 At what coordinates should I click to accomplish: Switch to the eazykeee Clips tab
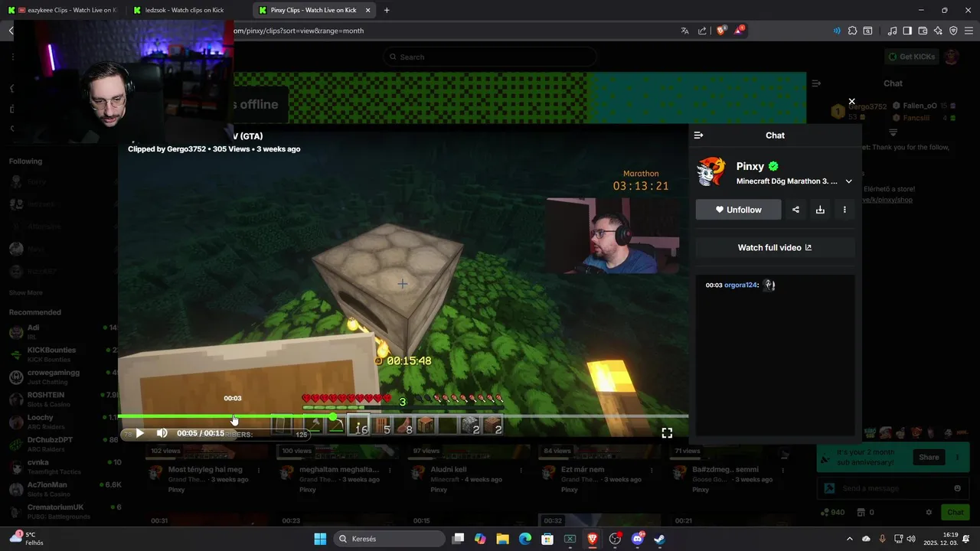62,10
